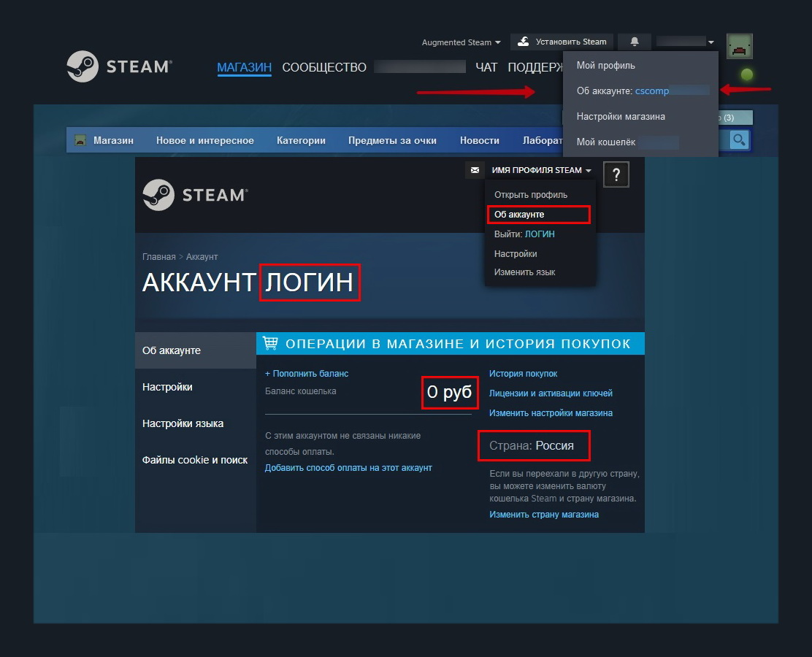Click + Пополнить баланс link
Screen dimensions: 812x657
(307, 373)
